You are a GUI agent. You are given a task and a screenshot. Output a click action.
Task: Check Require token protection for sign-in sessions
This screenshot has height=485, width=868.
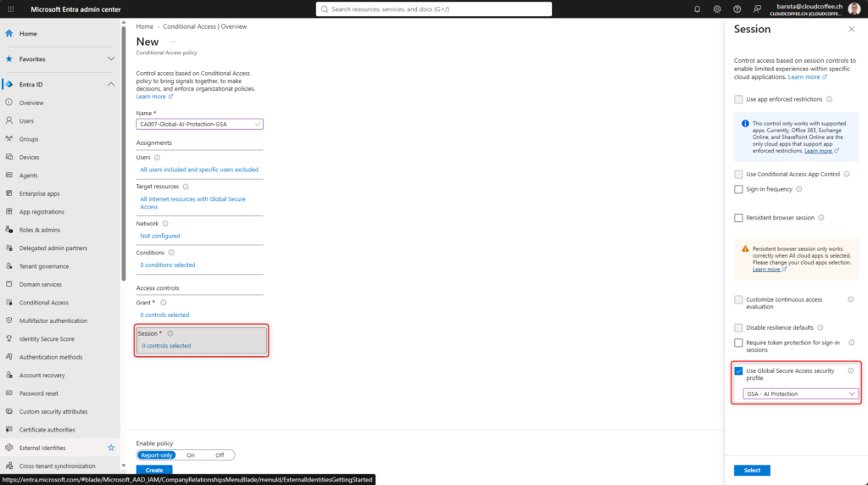pos(738,343)
